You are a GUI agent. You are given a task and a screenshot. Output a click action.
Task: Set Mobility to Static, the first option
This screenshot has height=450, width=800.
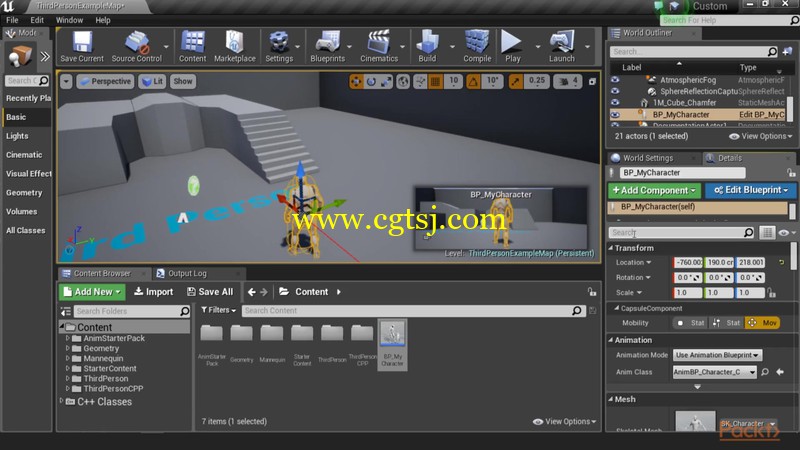690,323
